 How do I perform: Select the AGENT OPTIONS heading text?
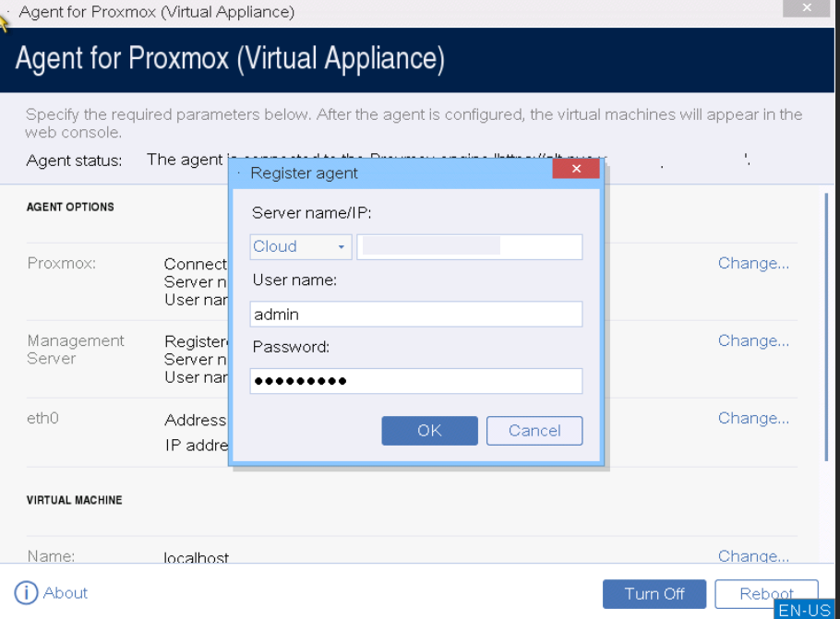70,208
